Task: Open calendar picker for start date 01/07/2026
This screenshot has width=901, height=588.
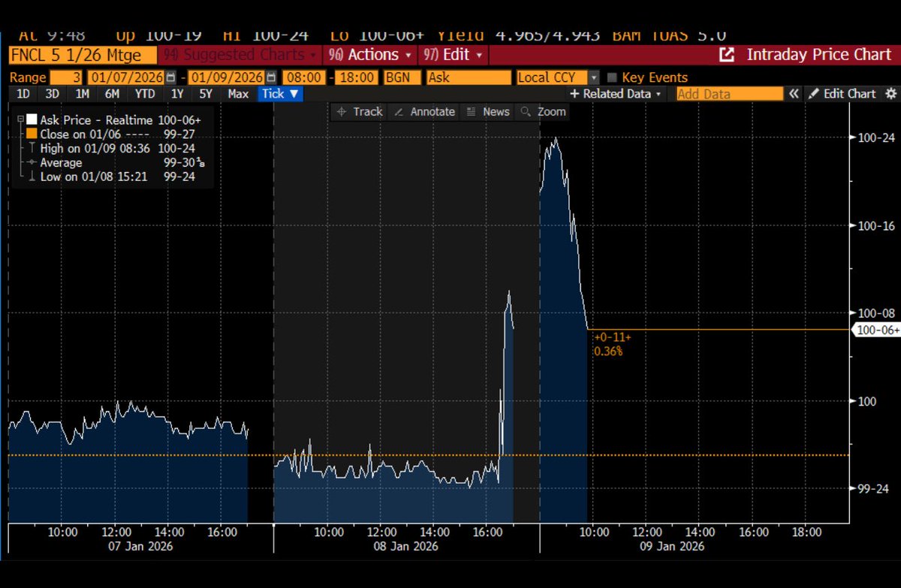Action: [171, 77]
